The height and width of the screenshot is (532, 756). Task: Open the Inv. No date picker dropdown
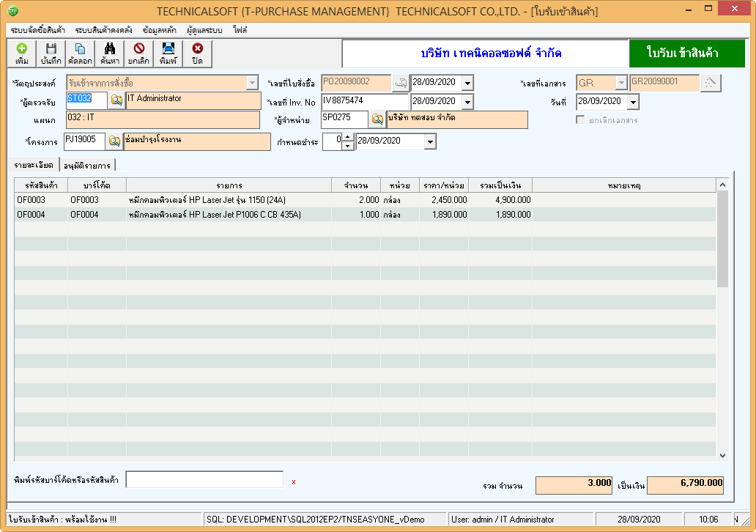(467, 101)
